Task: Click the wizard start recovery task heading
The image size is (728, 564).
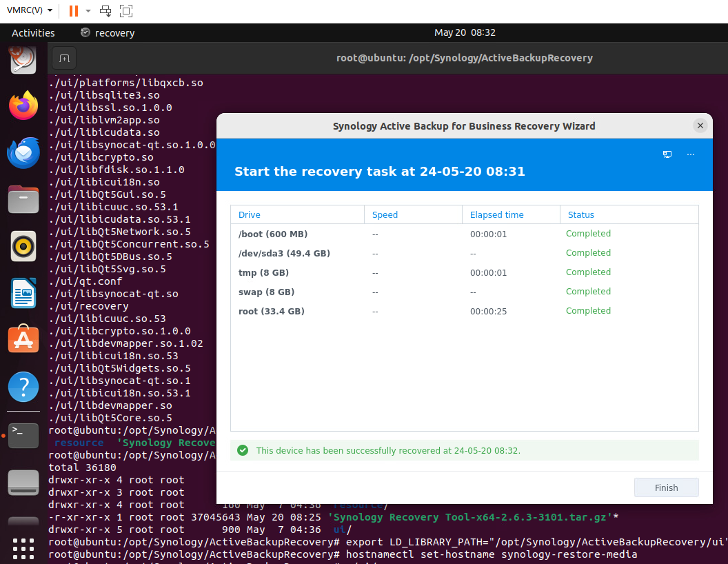Action: 379,171
